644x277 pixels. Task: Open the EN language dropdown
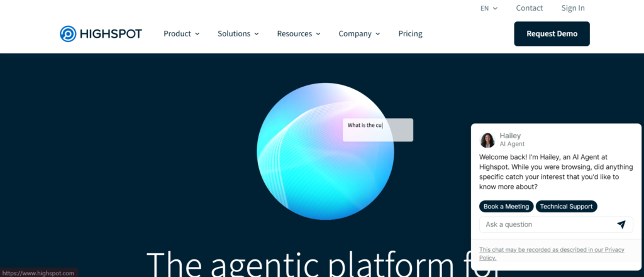[x=489, y=8]
